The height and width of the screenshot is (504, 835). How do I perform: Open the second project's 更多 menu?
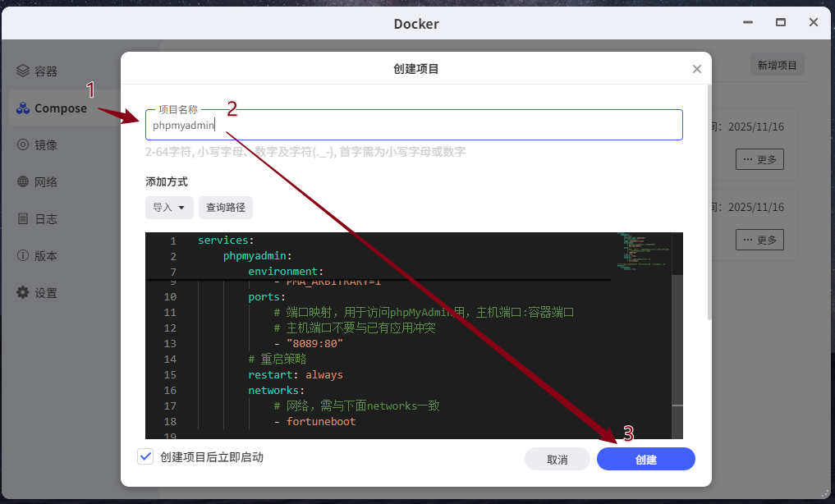(x=759, y=240)
